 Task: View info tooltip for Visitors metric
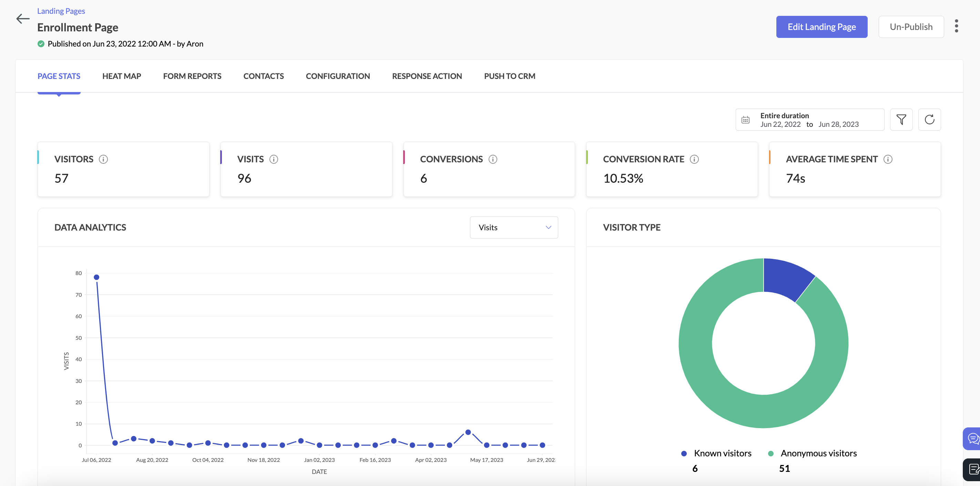(104, 159)
